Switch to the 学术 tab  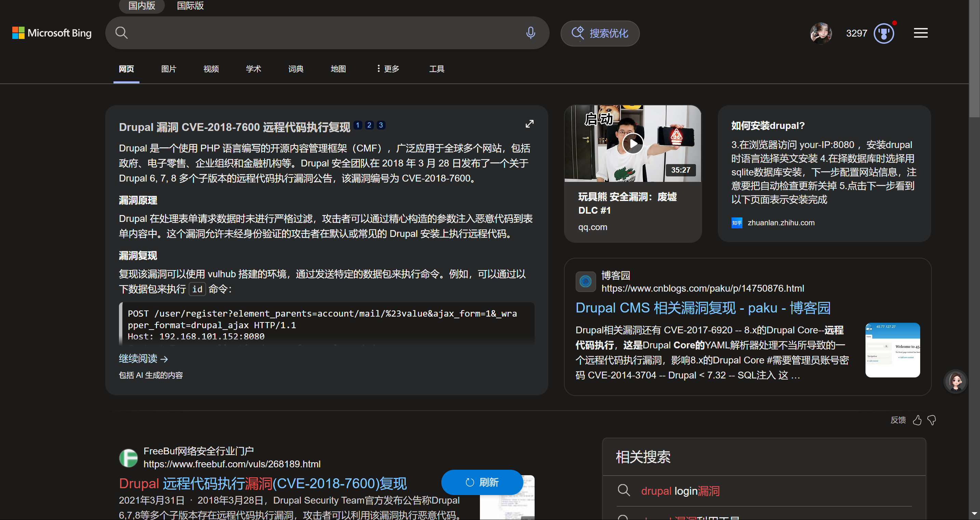tap(253, 69)
